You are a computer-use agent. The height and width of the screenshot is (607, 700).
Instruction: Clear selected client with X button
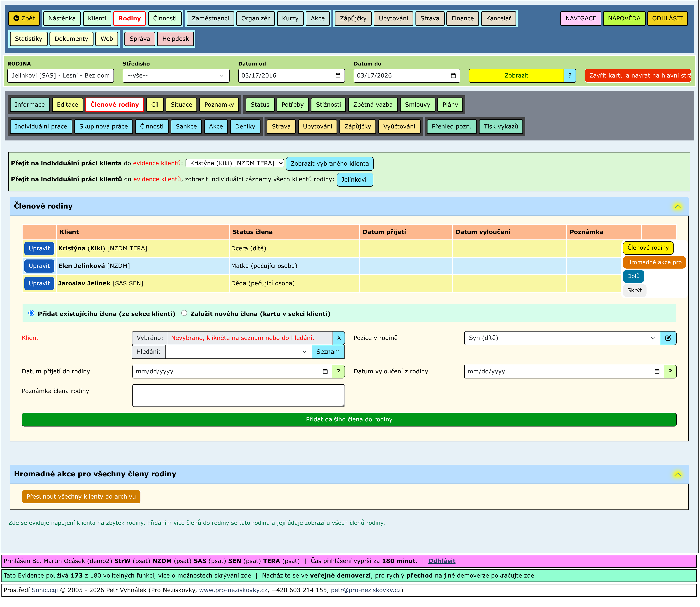point(339,338)
